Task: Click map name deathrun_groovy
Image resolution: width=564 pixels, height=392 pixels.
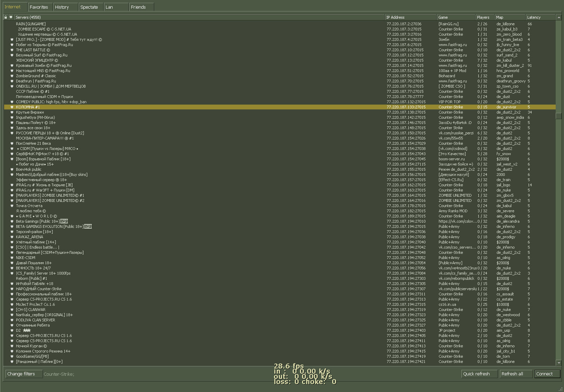Action: (511, 81)
